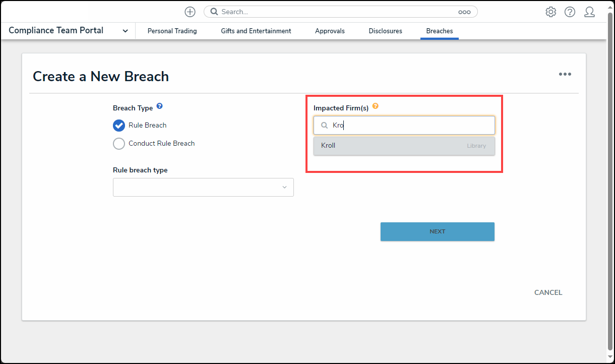This screenshot has width=615, height=364.
Task: Open the user profile icon
Action: point(589,12)
